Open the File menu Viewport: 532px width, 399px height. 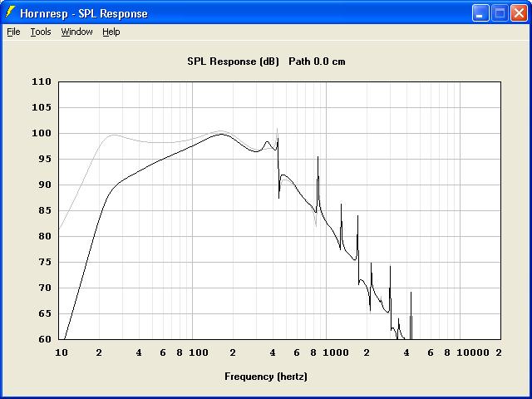tap(13, 32)
